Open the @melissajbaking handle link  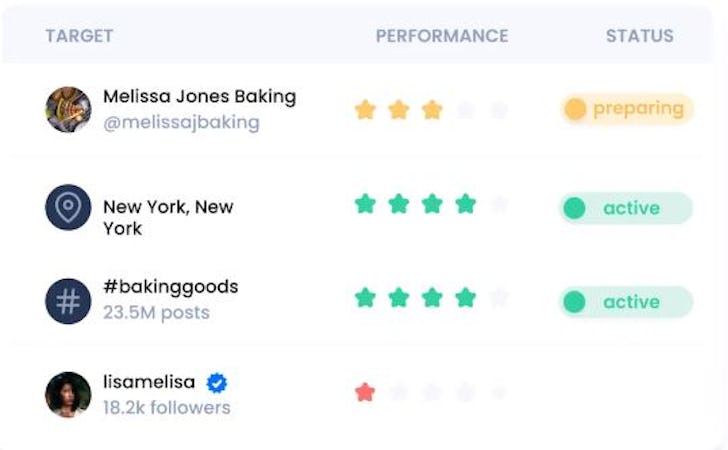(x=181, y=122)
